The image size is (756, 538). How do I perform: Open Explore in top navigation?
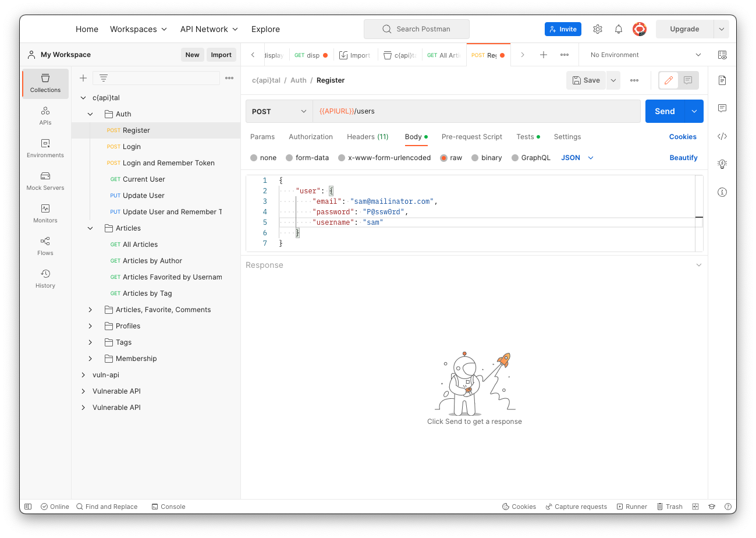[265, 29]
